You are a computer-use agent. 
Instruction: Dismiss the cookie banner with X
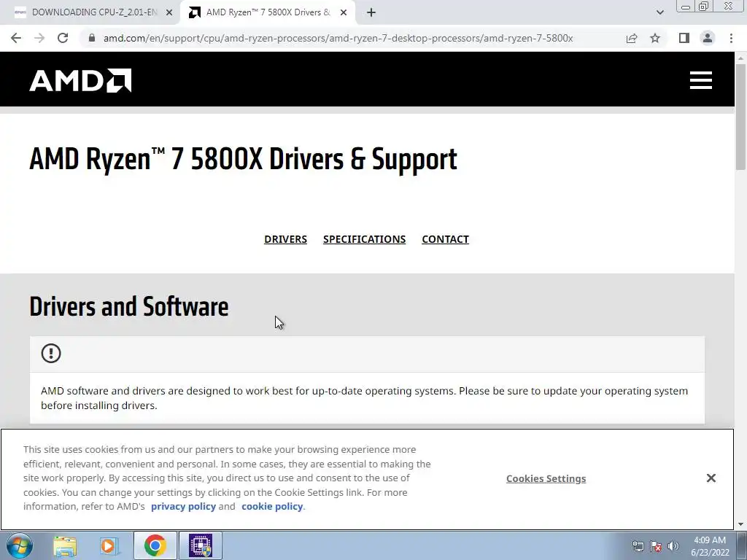[x=711, y=478]
